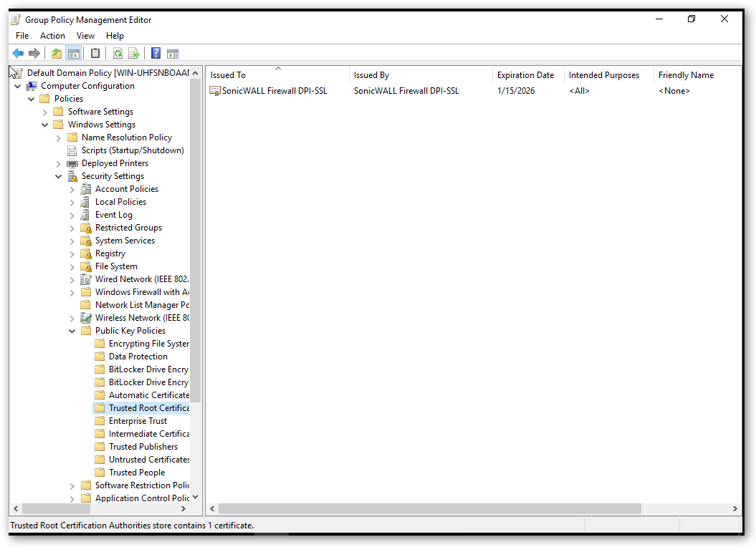The height and width of the screenshot is (547, 756).
Task: Toggle Show/Hide Console Tree toolbar icon
Action: click(73, 54)
